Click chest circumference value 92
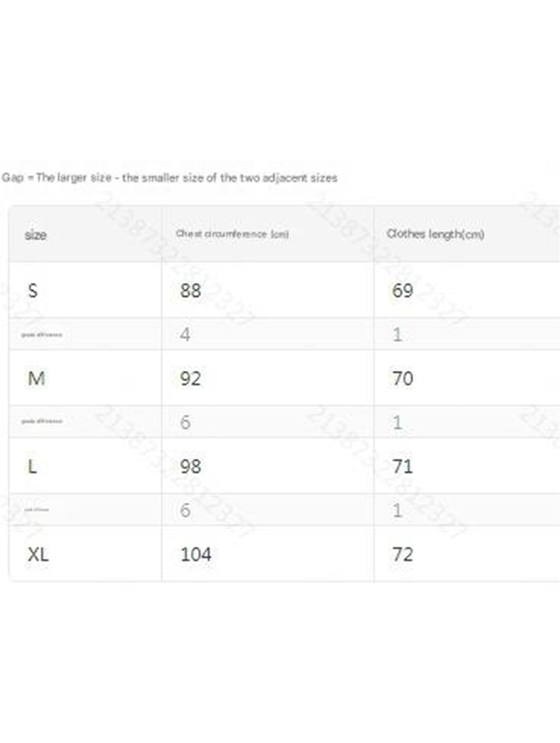 pos(190,378)
